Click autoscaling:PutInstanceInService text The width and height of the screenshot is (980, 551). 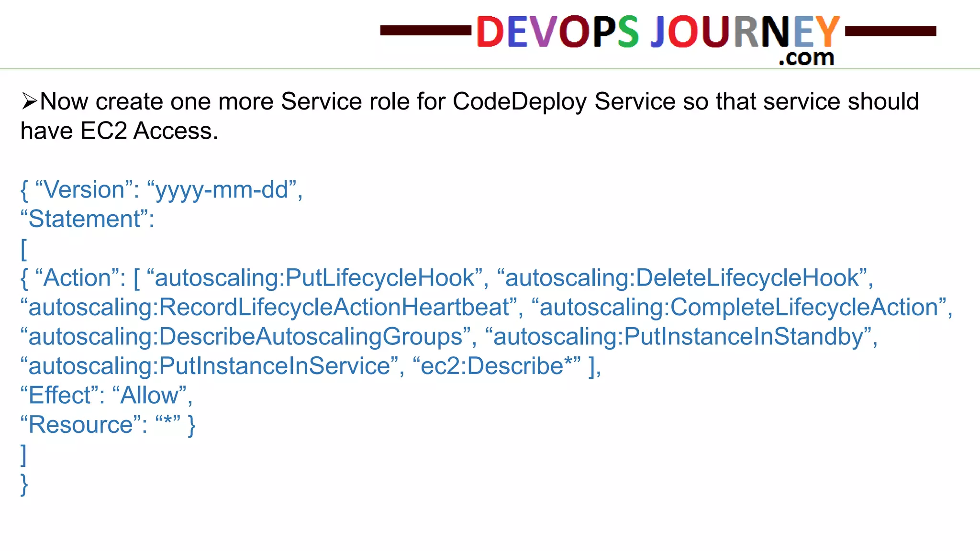pos(209,366)
